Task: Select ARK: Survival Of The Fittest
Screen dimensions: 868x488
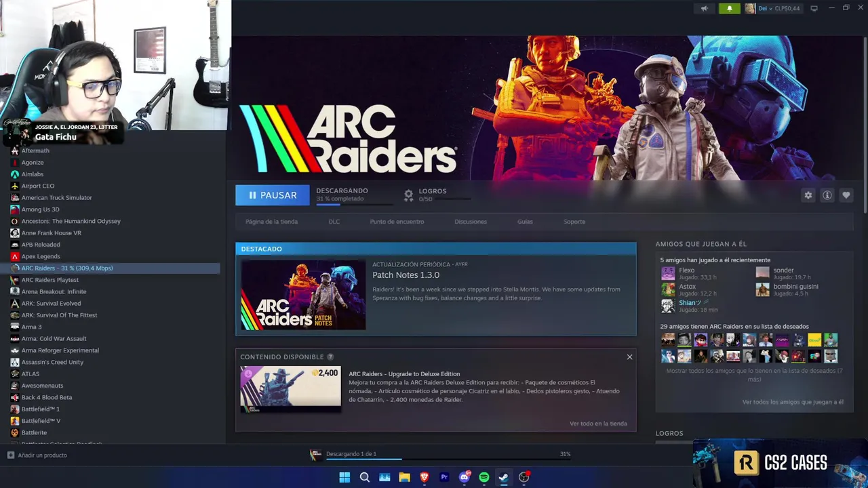Action: coord(59,315)
